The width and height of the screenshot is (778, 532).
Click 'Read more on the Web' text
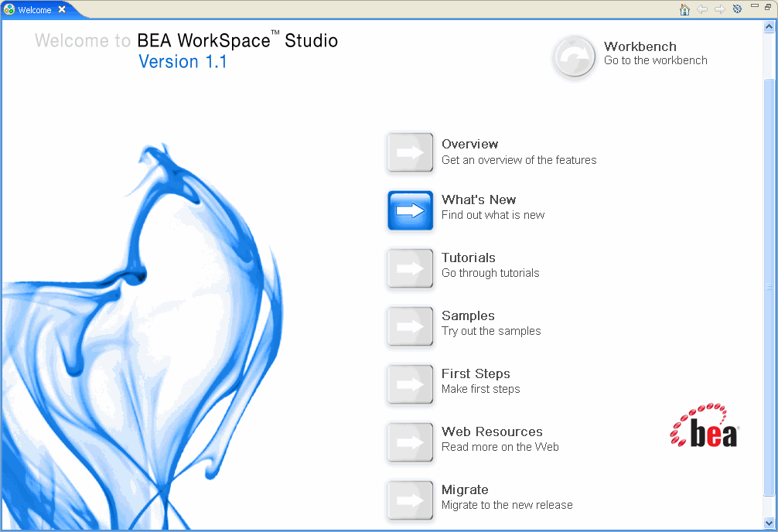500,447
